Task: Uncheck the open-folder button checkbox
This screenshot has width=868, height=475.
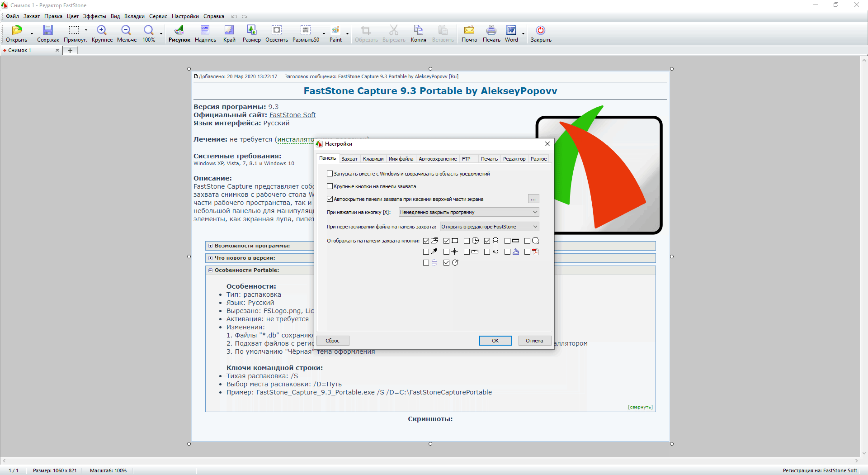Action: (426, 241)
